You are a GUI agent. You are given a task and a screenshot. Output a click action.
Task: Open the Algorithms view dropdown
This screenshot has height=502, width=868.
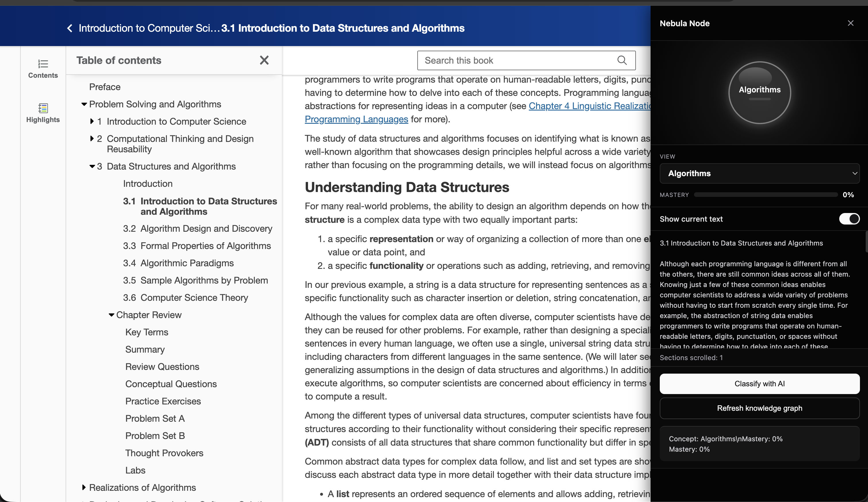point(759,173)
